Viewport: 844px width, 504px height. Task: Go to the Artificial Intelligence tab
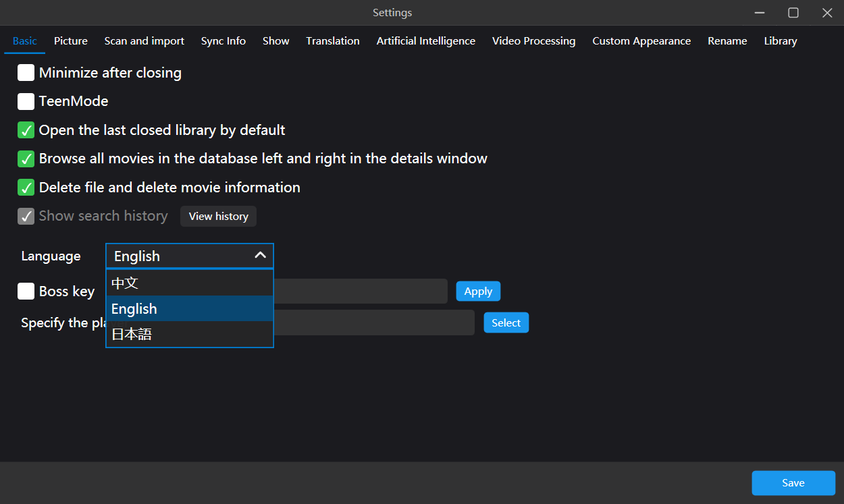[x=425, y=41]
